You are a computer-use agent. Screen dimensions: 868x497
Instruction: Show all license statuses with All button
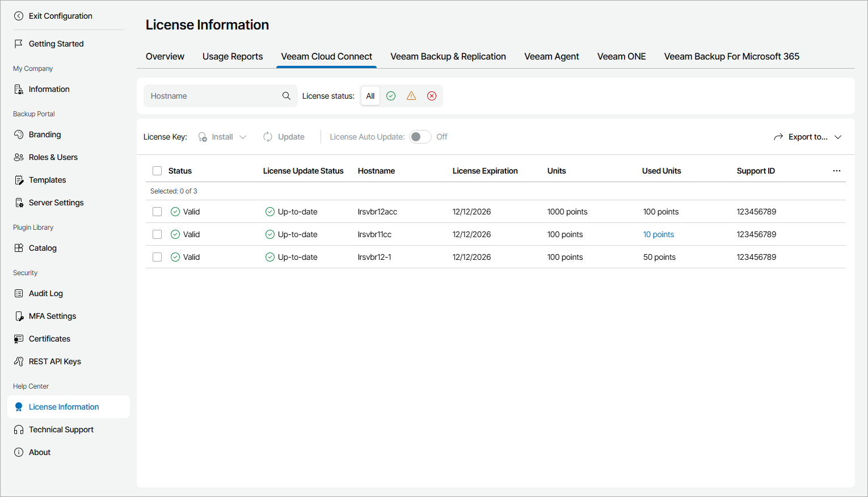[370, 96]
